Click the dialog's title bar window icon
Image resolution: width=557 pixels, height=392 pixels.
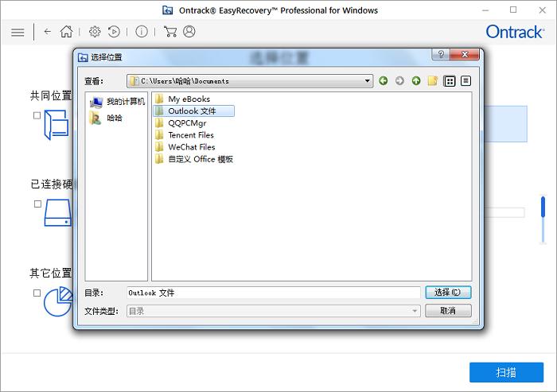tap(83, 57)
